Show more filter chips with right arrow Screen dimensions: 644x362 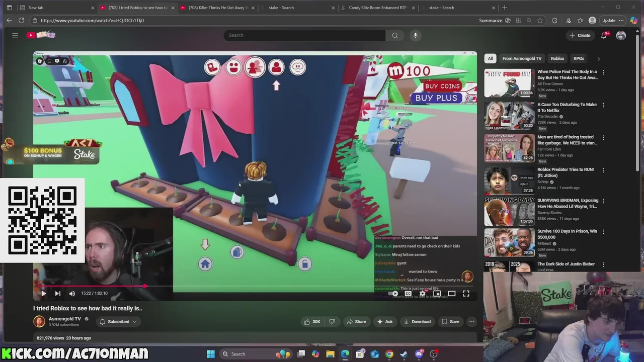(598, 58)
